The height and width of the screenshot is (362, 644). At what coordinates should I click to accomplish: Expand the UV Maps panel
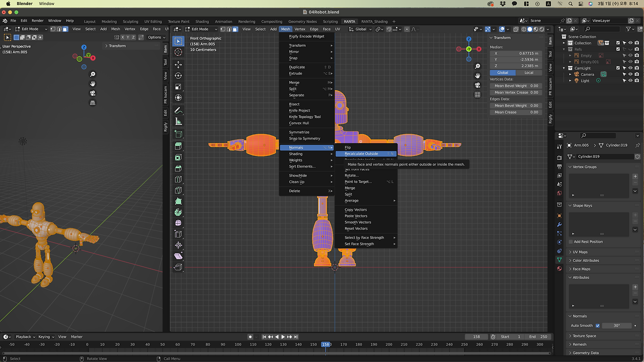[580, 252]
